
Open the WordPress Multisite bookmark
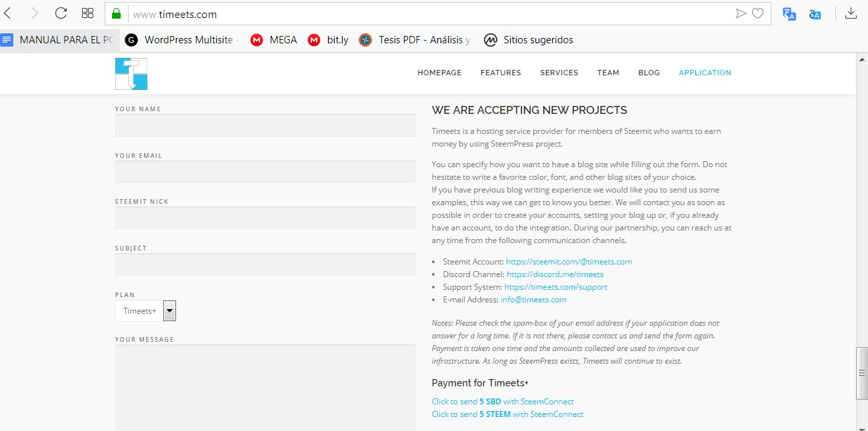tap(180, 40)
